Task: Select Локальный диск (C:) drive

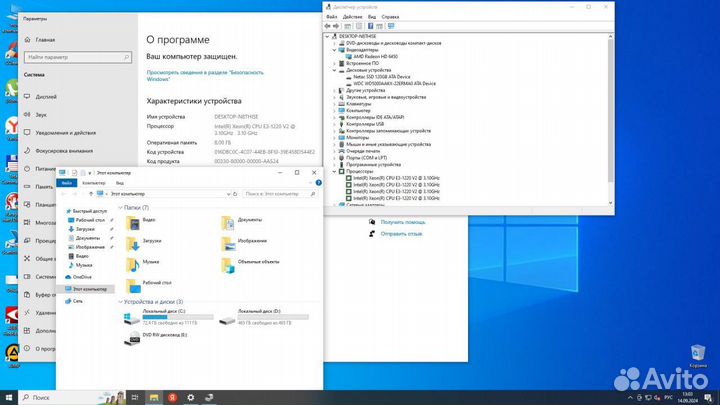Action: pos(169,317)
